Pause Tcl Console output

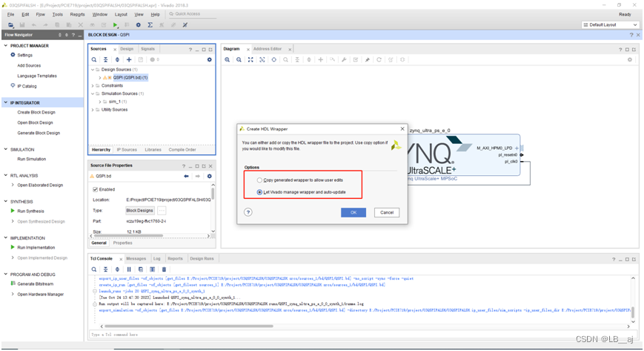point(129,269)
